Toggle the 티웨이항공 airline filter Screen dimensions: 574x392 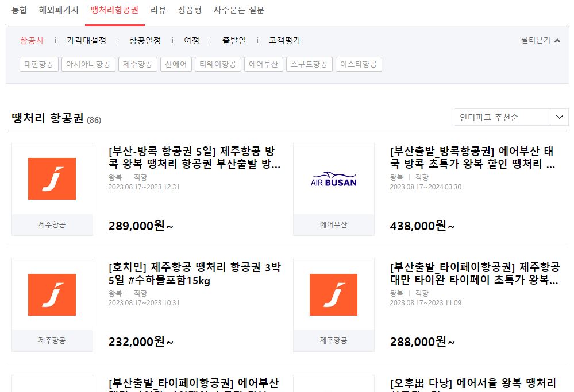pos(218,64)
